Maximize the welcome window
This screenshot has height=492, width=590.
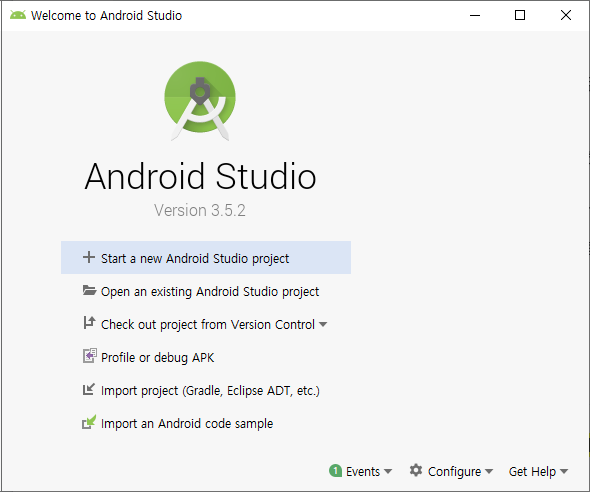[x=520, y=15]
